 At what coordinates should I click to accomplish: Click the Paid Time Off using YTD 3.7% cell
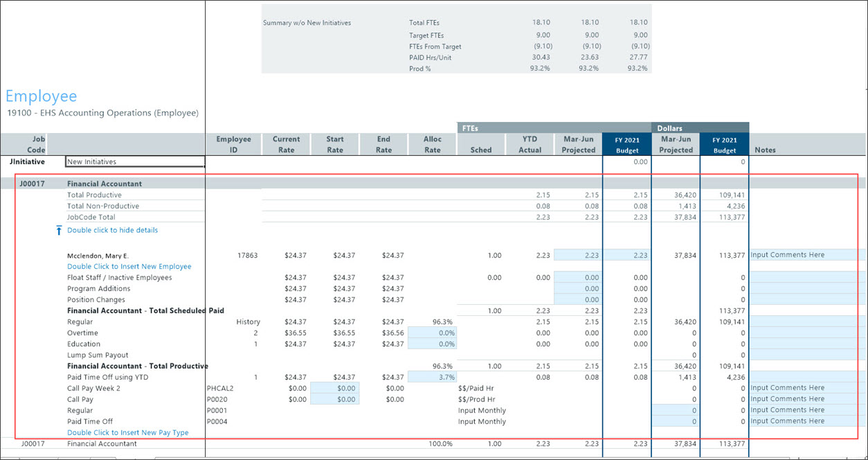click(x=433, y=378)
